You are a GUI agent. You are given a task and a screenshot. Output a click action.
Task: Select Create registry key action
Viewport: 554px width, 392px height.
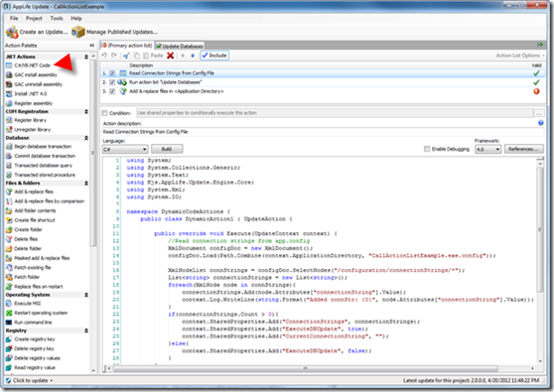tap(31, 339)
